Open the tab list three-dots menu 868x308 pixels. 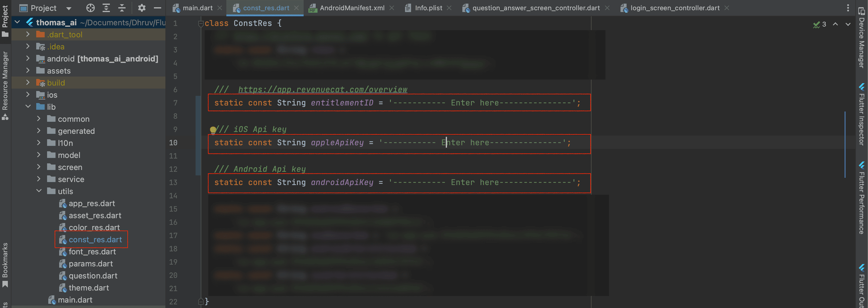[848, 8]
